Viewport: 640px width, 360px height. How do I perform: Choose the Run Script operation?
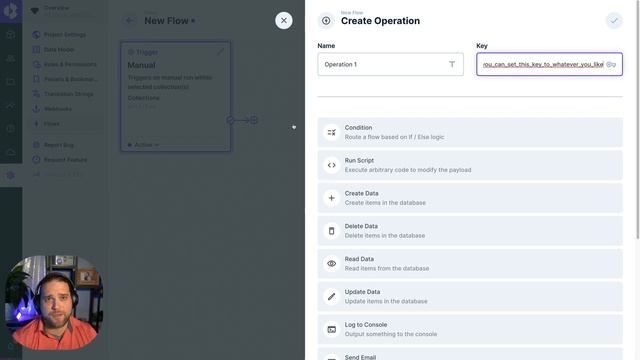(x=470, y=165)
